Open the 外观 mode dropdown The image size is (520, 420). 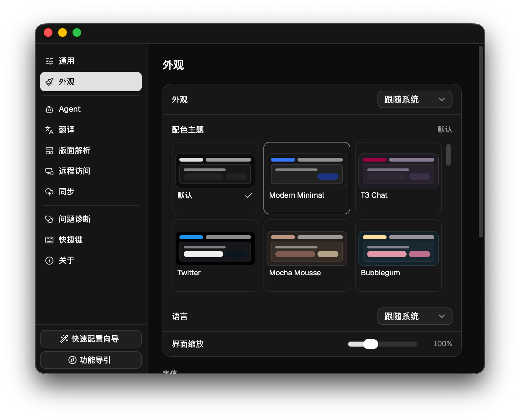415,99
